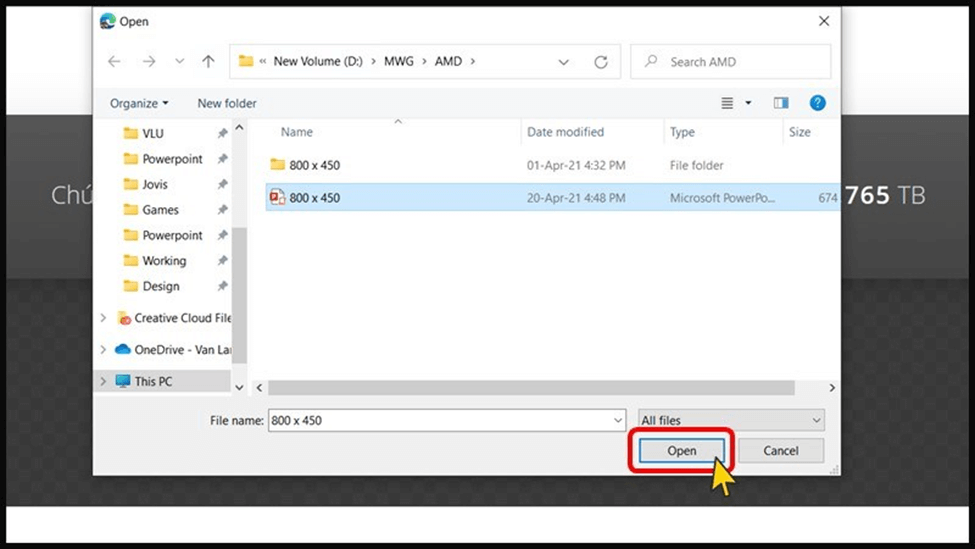
Task: Click the Forward navigation arrow
Action: coord(149,61)
